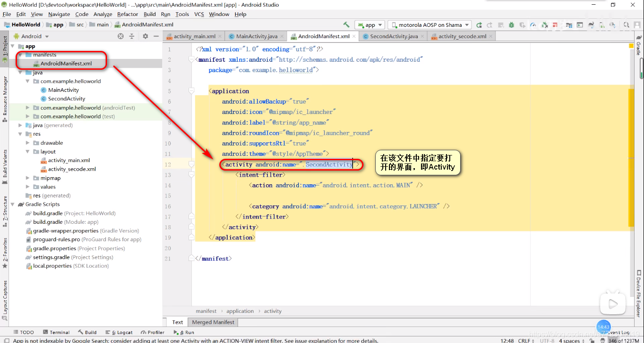Open the Refactor menu
This screenshot has height=343, width=644.
[x=127, y=14]
